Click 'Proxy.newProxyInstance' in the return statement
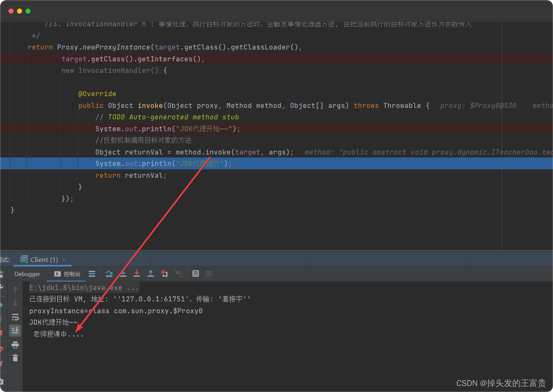 [104, 47]
